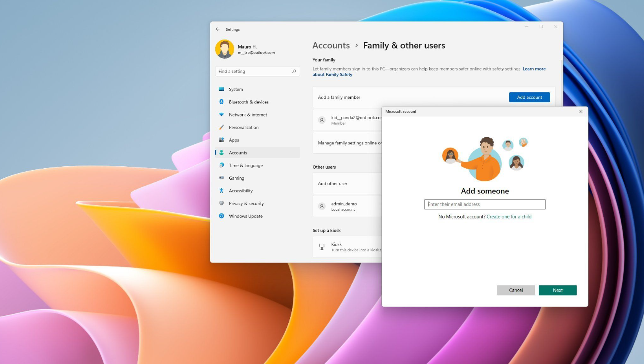Open Privacy & security shield
The height and width of the screenshot is (364, 644).
point(221,203)
